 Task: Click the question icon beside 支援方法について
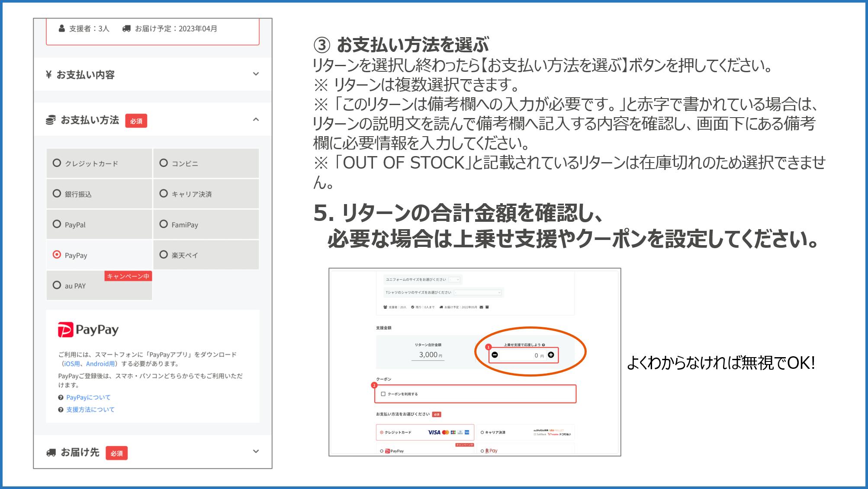[x=61, y=409]
